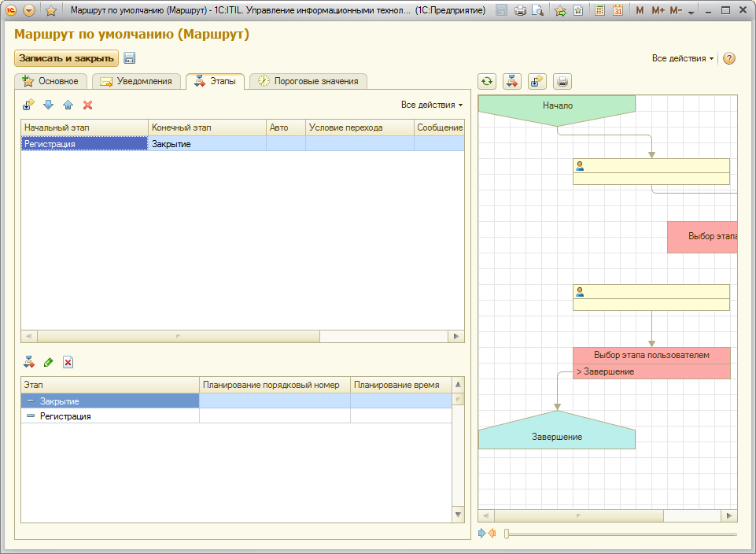Open the help question mark icon
The image size is (756, 554).
728,59
